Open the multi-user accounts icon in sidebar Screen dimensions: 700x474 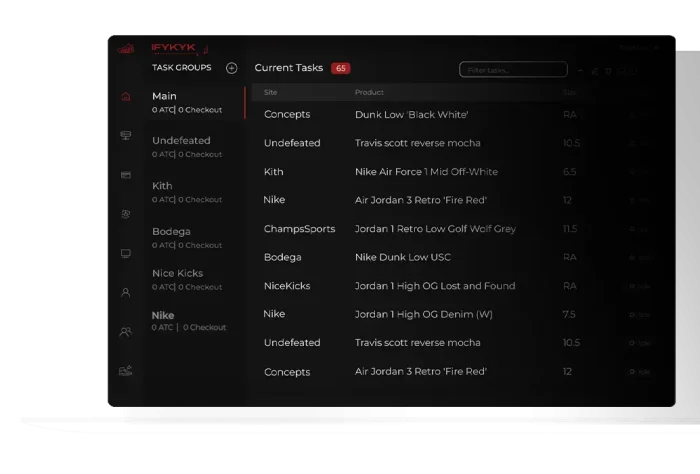[125, 332]
